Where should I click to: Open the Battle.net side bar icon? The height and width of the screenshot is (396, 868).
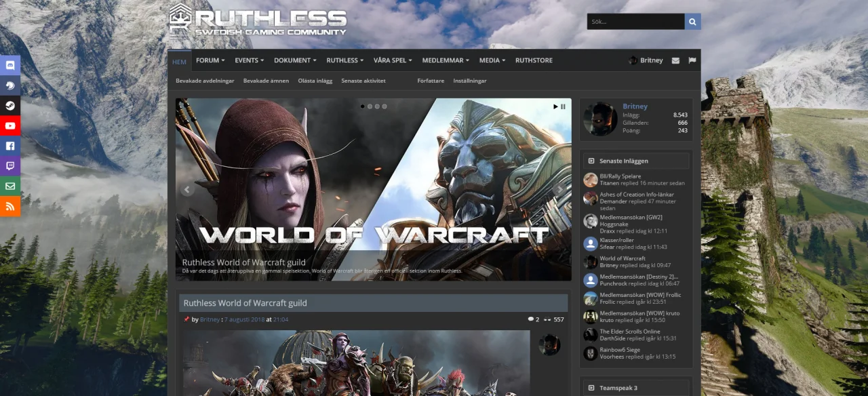coord(10,86)
